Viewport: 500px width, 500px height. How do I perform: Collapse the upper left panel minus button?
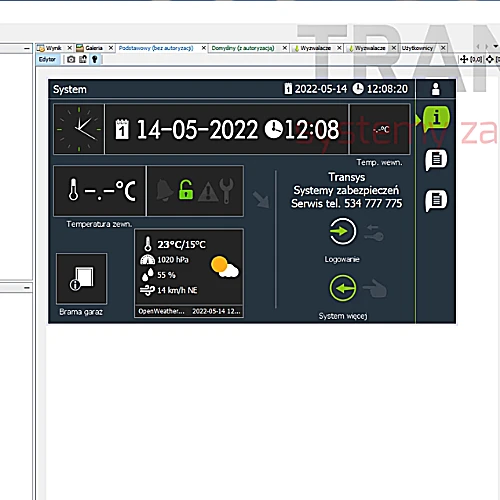(x=27, y=49)
